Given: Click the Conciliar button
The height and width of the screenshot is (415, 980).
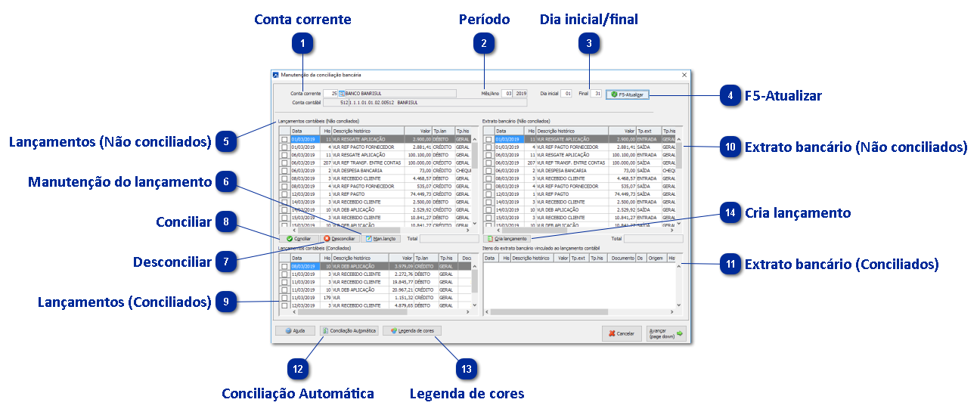Looking at the screenshot, I should point(298,238).
